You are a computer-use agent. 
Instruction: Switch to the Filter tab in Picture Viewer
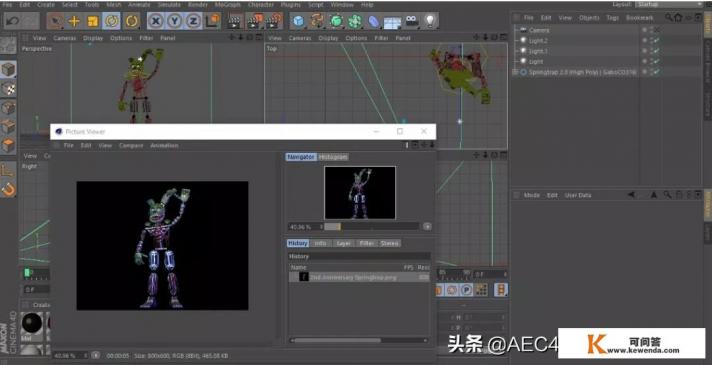click(x=366, y=243)
